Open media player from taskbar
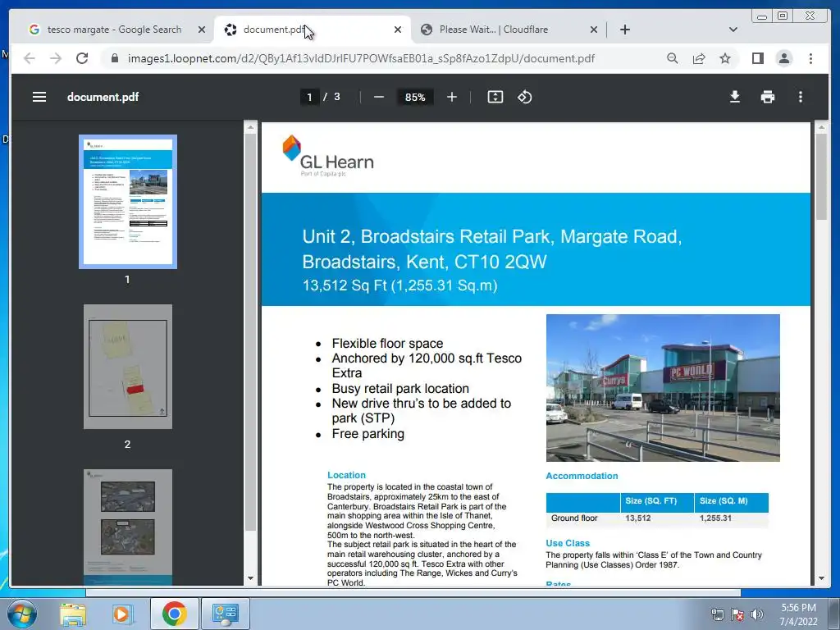This screenshot has width=840, height=630. click(x=122, y=614)
